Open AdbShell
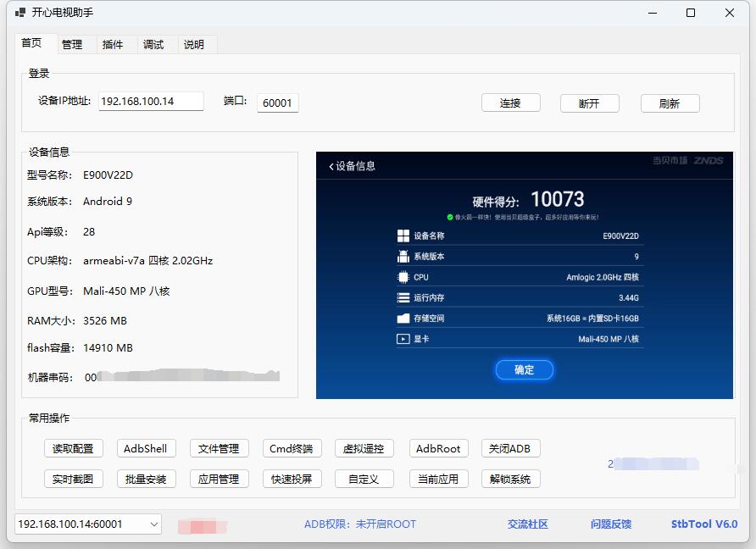 [x=146, y=448]
